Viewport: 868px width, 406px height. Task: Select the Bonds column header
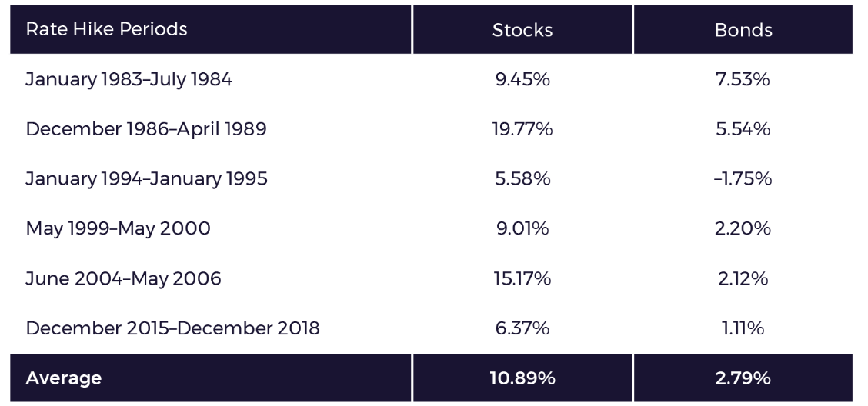tap(743, 30)
